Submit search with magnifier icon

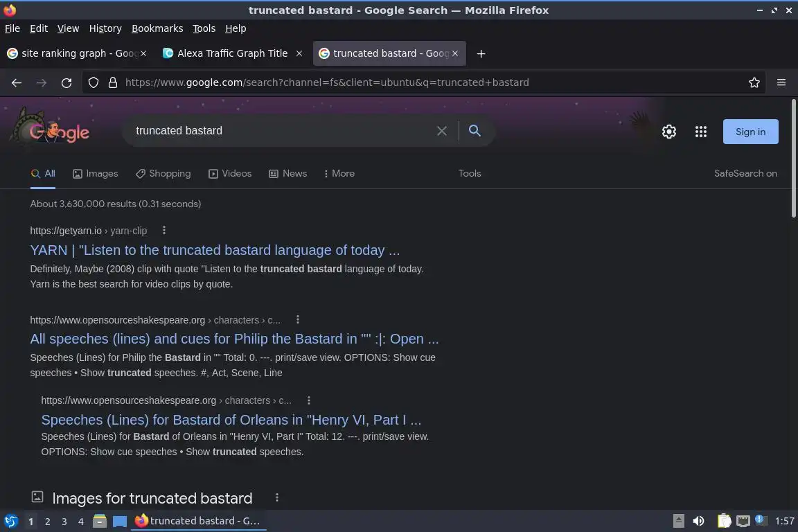point(475,131)
